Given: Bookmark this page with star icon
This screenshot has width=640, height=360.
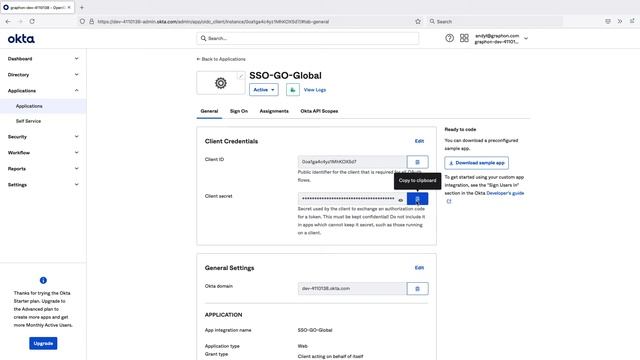Looking at the screenshot, I should click(x=418, y=21).
